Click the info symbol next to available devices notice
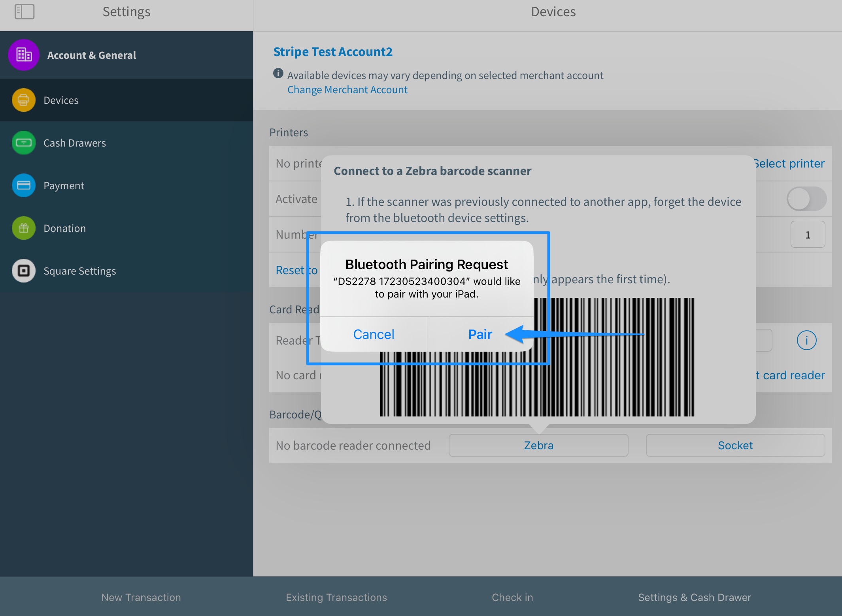 (x=278, y=75)
